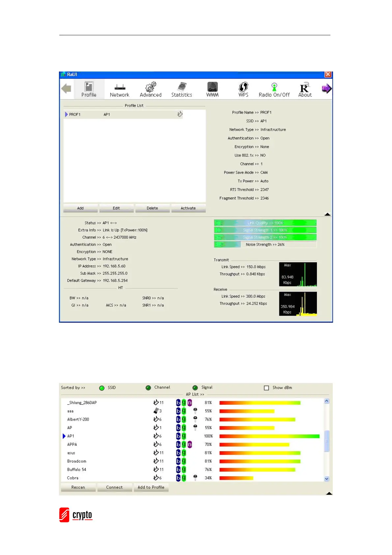Sort AP list by SSID
Viewport: 392px width, 555px height.
(x=102, y=388)
